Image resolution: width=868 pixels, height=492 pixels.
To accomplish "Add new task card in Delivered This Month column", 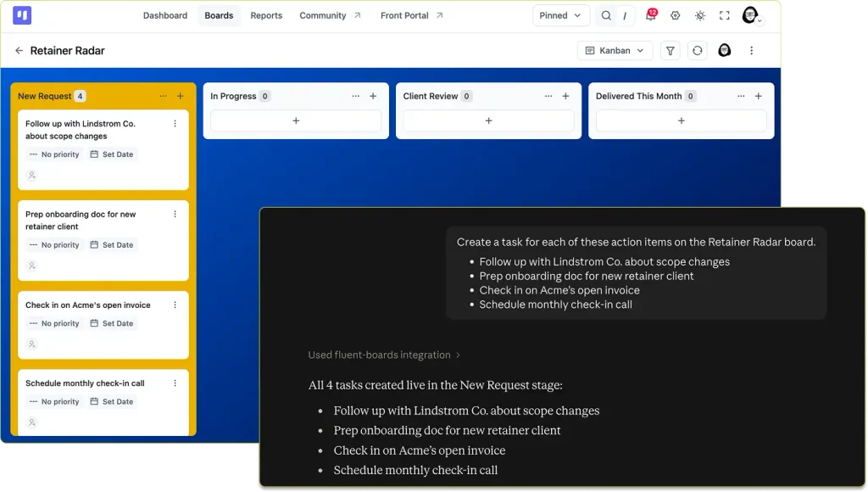I will click(681, 120).
